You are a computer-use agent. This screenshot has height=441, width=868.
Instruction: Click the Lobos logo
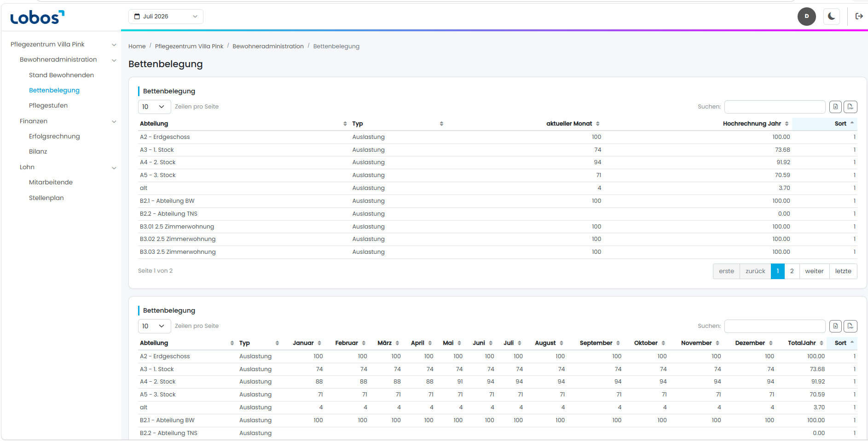37,17
